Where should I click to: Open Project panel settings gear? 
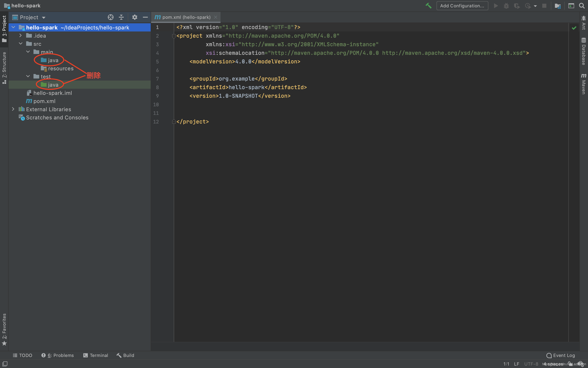(x=135, y=17)
